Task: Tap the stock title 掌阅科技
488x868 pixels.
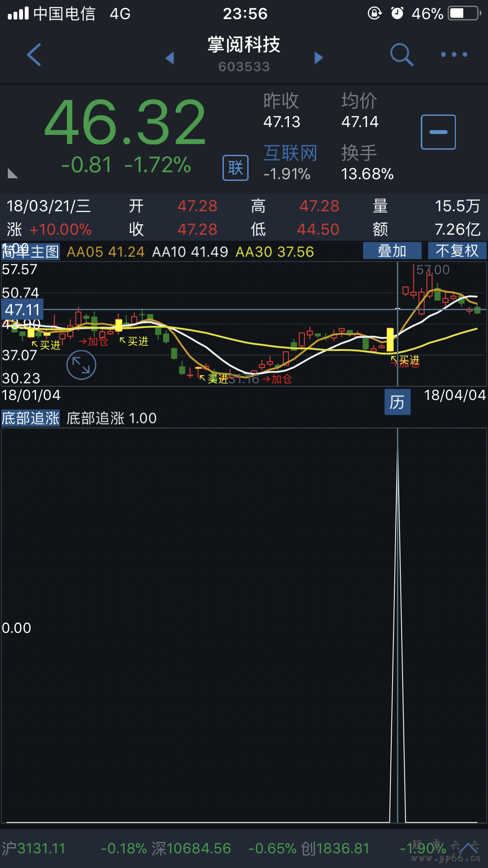Action: pyautogui.click(x=244, y=45)
